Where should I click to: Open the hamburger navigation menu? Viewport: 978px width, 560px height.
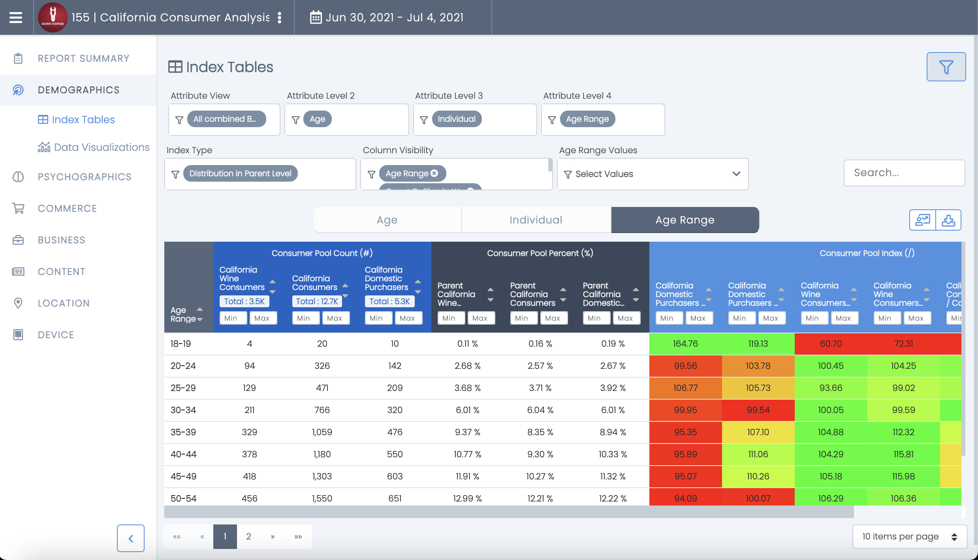[16, 17]
